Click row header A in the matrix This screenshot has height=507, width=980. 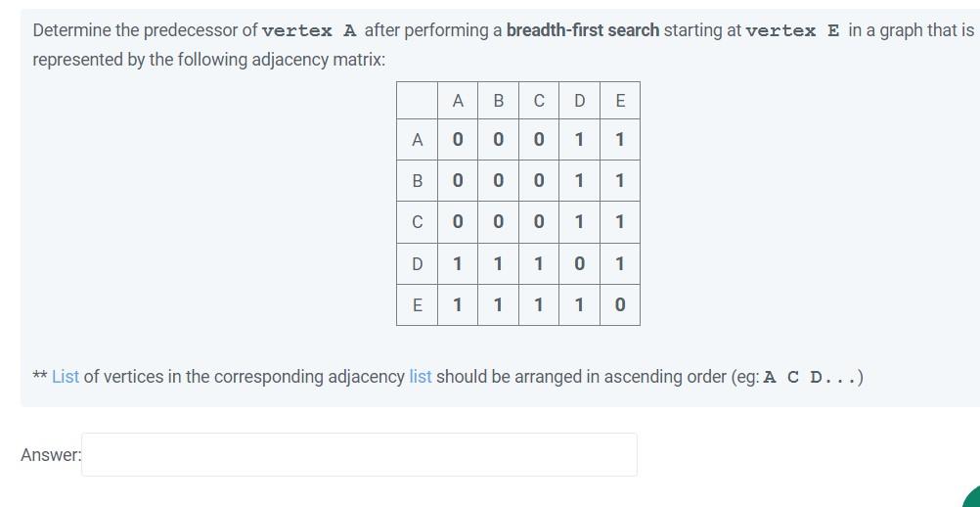[x=418, y=140]
